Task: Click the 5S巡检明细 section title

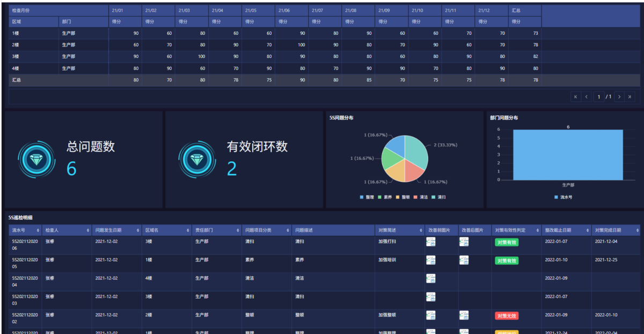Action: point(21,218)
